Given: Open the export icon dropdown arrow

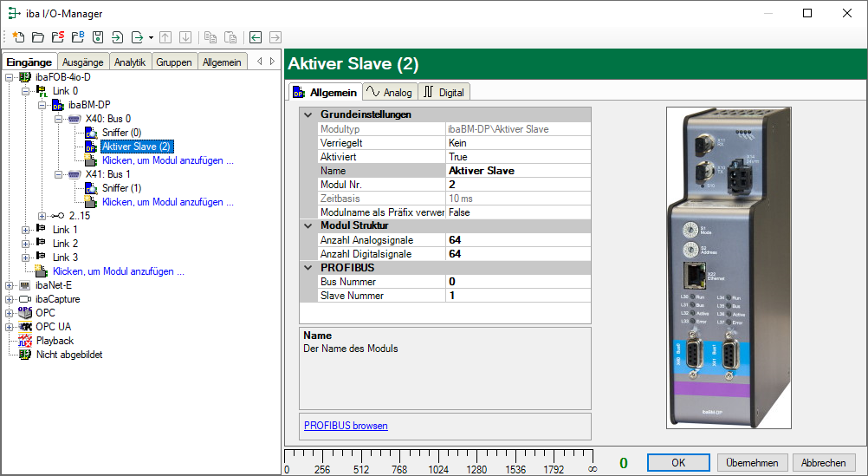Looking at the screenshot, I should coord(151,38).
